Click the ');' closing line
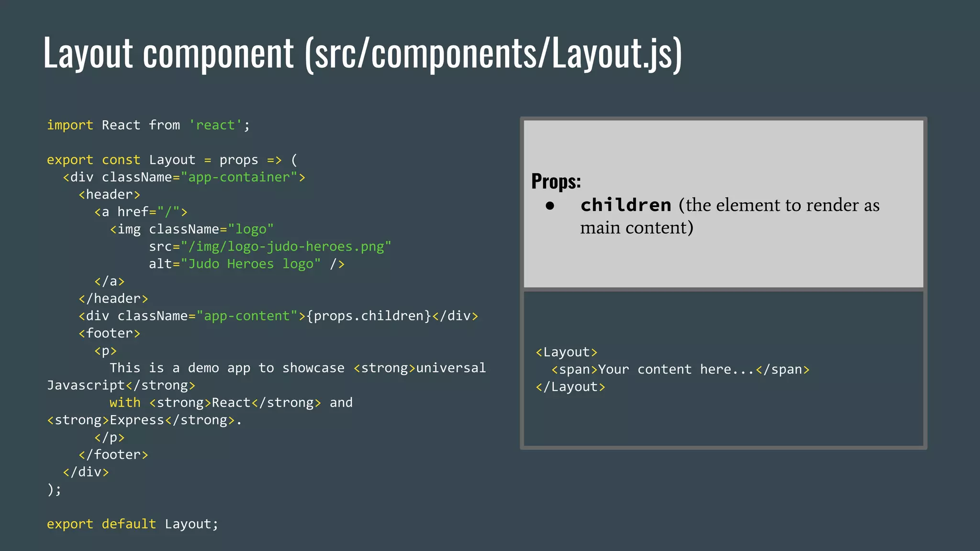This screenshot has height=551, width=980. click(x=55, y=490)
